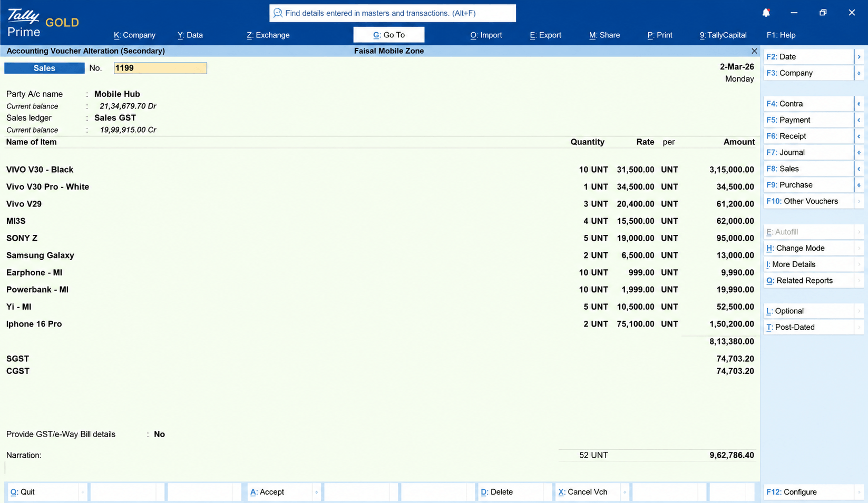Select item VIVO V30 - Black

pos(40,170)
